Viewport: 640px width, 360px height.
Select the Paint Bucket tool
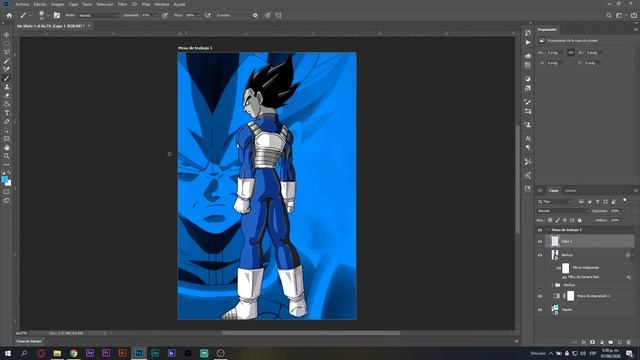click(7, 104)
